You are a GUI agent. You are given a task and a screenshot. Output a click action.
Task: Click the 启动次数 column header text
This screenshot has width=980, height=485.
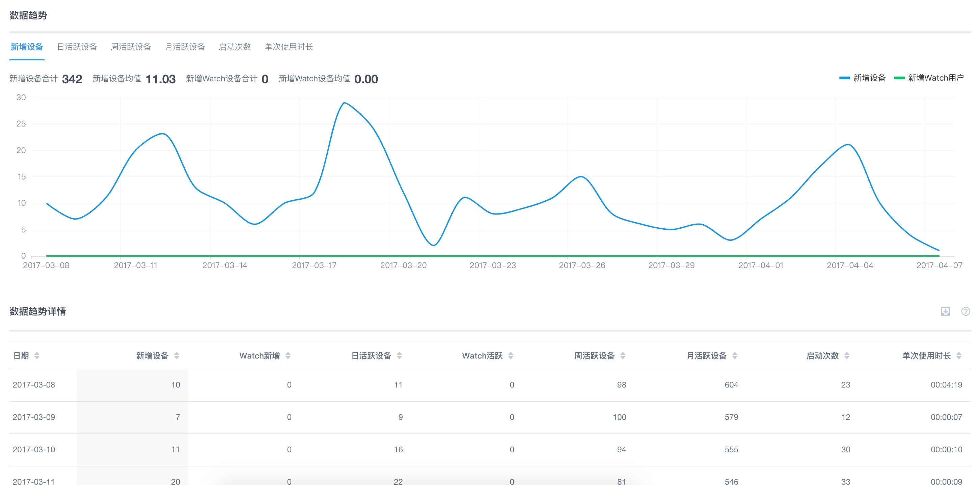tap(822, 355)
